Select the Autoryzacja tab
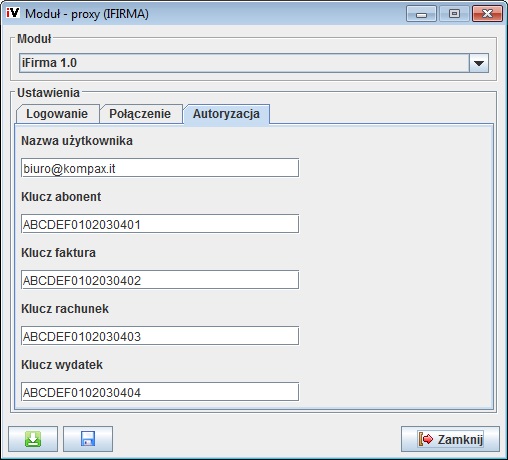 [226, 114]
